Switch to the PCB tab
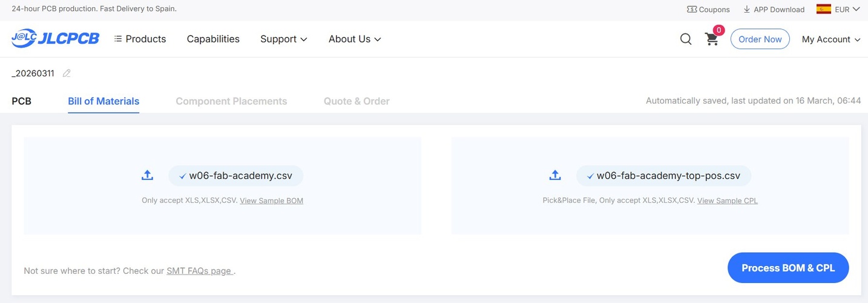Screen dimensions: 868x303 pyautogui.click(x=21, y=101)
